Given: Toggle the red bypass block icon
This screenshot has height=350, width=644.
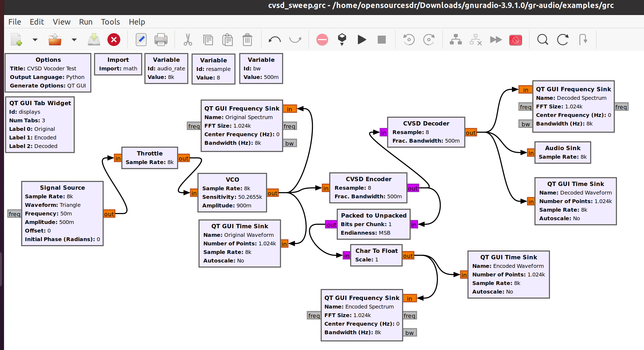Looking at the screenshot, I should point(515,40).
